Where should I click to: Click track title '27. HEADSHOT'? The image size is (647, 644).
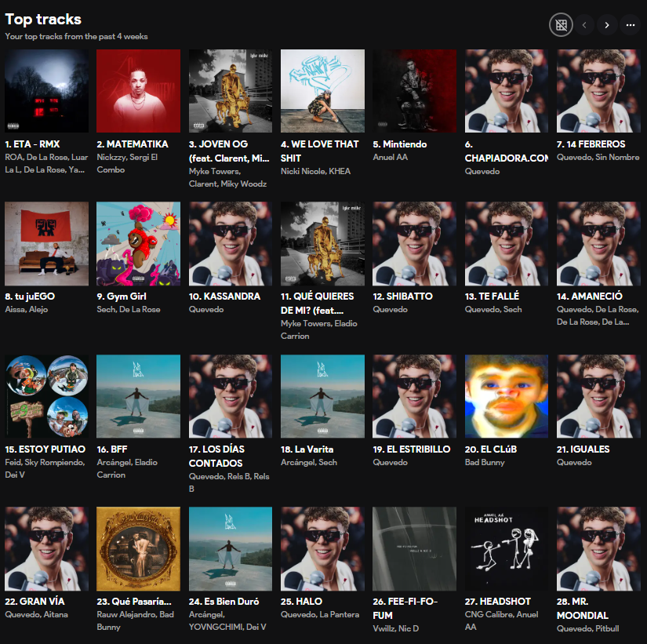point(498,602)
